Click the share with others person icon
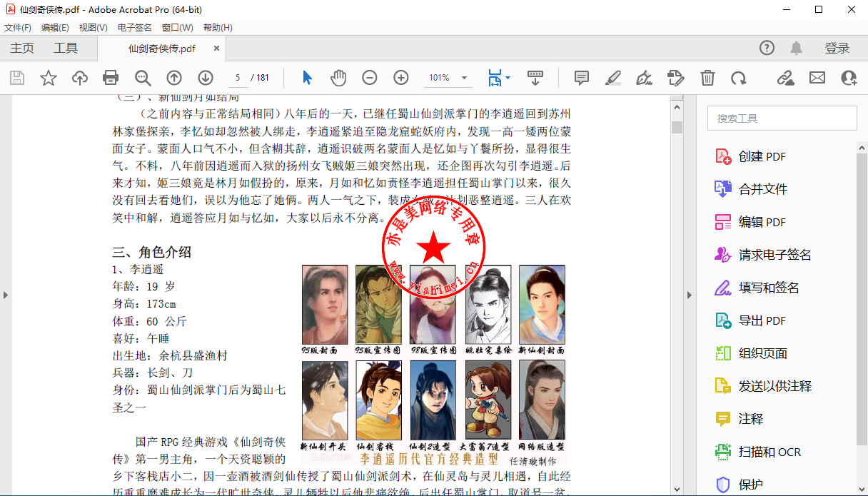The image size is (868, 496). 849,78
